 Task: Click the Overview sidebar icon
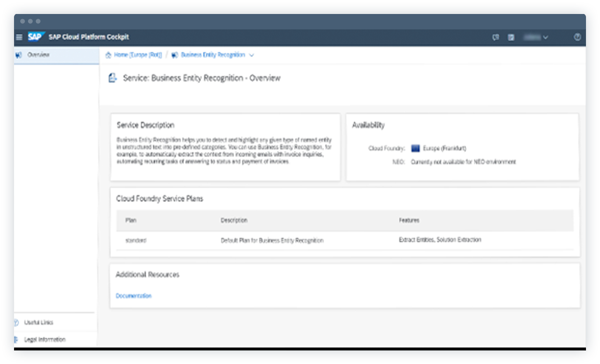point(19,55)
